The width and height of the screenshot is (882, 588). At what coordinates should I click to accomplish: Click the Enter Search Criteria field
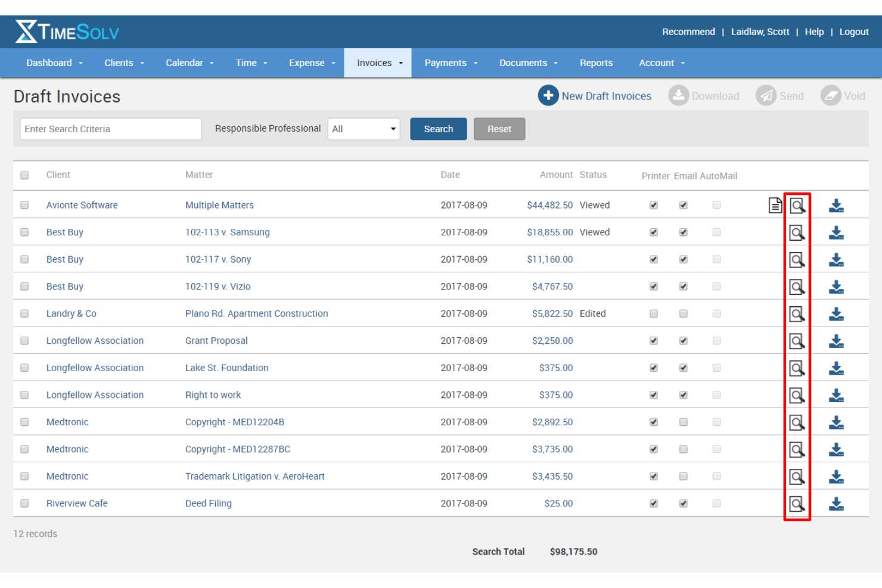coord(111,129)
